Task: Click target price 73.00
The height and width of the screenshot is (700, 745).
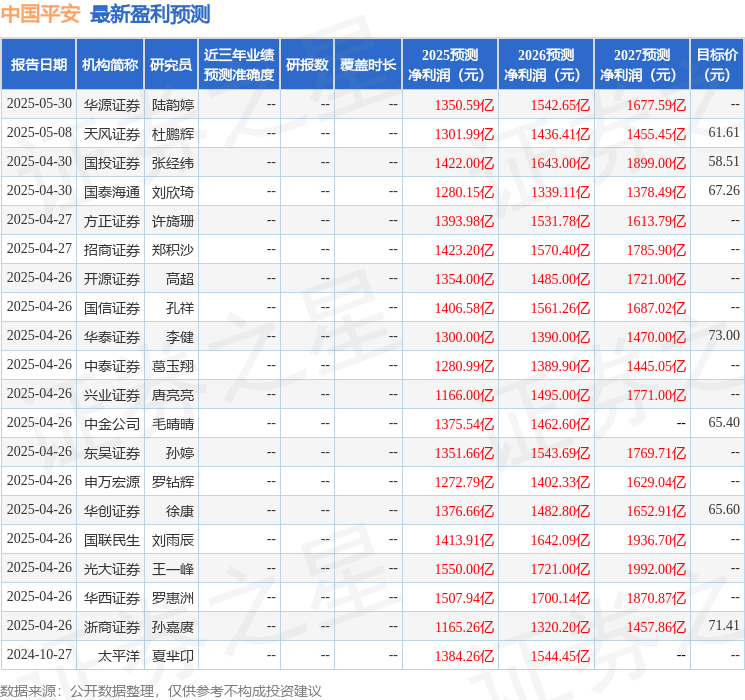Action: pyautogui.click(x=724, y=336)
